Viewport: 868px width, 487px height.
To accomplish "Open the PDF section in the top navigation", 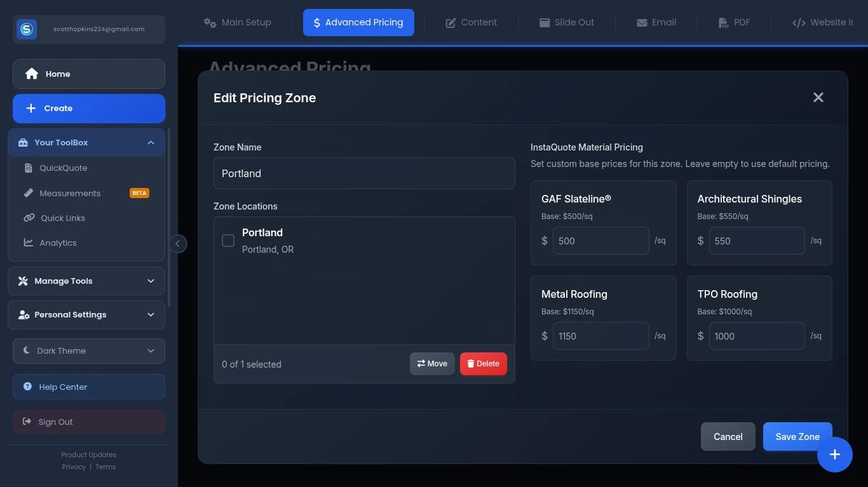I will [x=735, y=22].
